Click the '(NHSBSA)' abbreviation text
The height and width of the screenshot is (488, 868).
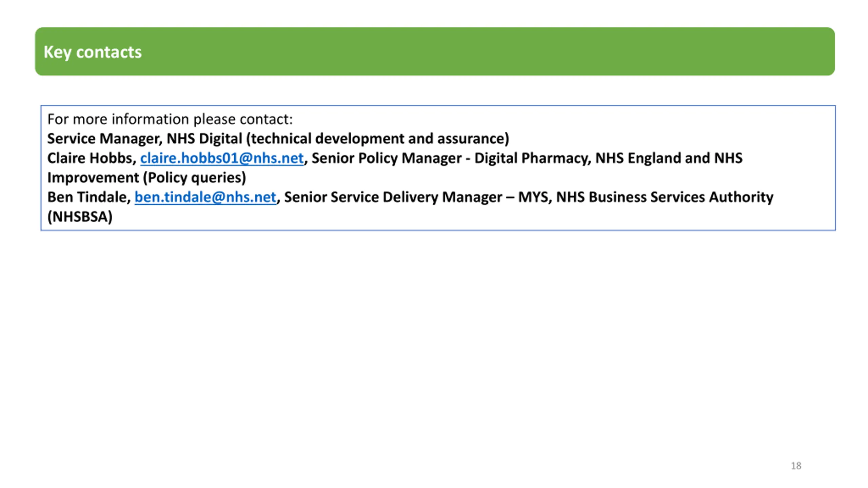coord(80,217)
